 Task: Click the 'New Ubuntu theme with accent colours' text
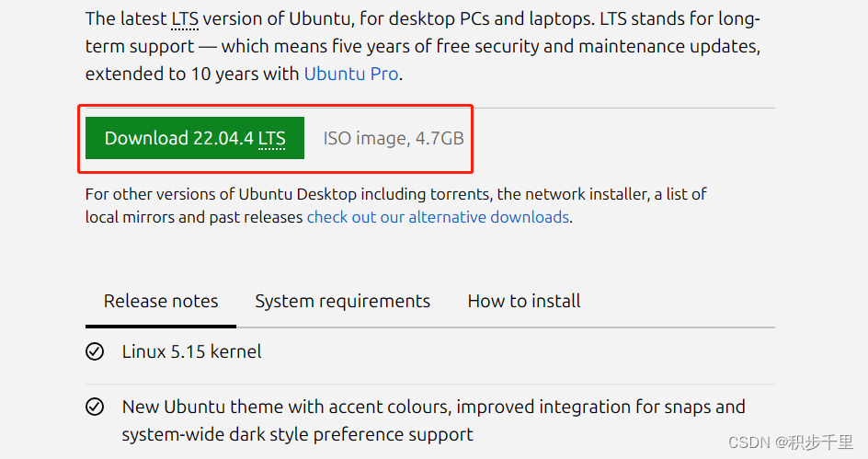click(287, 407)
